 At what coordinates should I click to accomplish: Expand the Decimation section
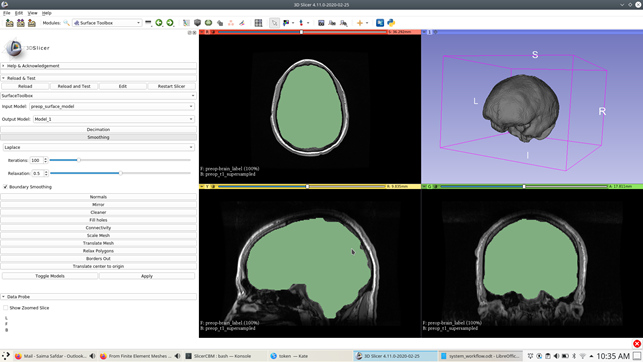(x=98, y=130)
